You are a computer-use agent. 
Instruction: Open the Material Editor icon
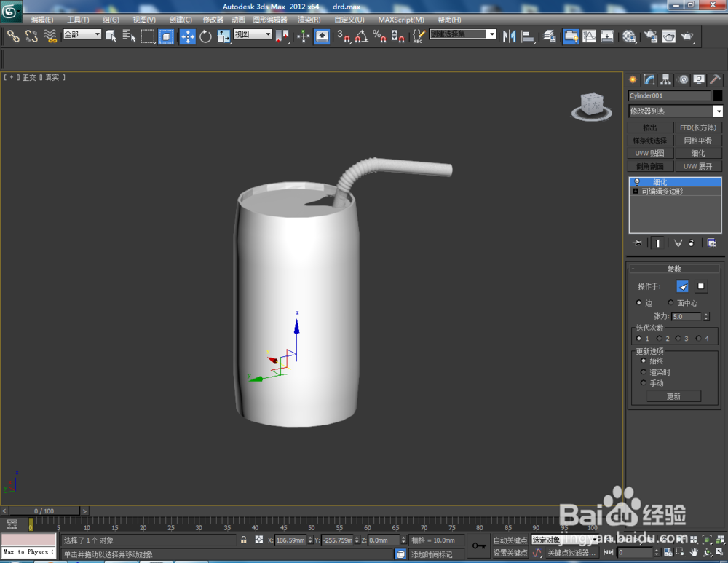(x=629, y=36)
